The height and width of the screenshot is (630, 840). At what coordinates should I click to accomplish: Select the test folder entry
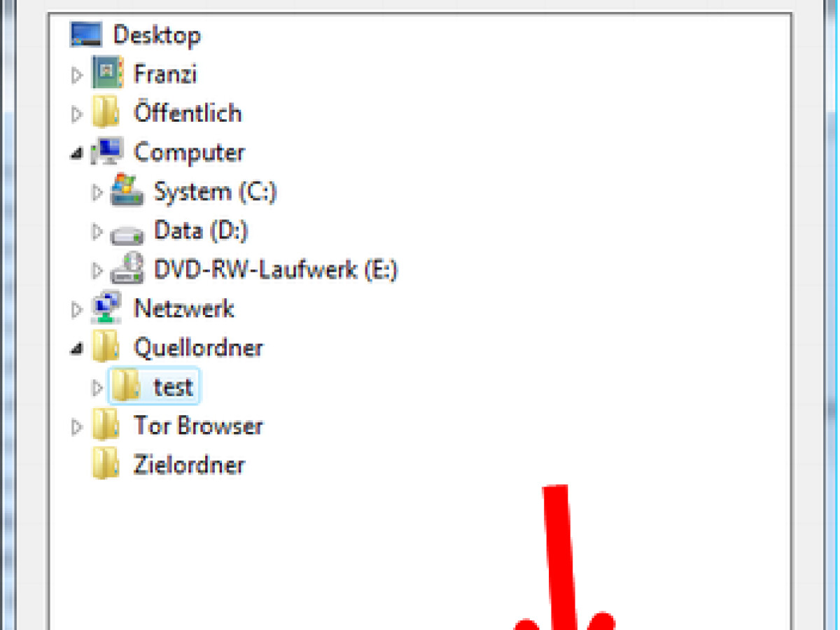(154, 386)
